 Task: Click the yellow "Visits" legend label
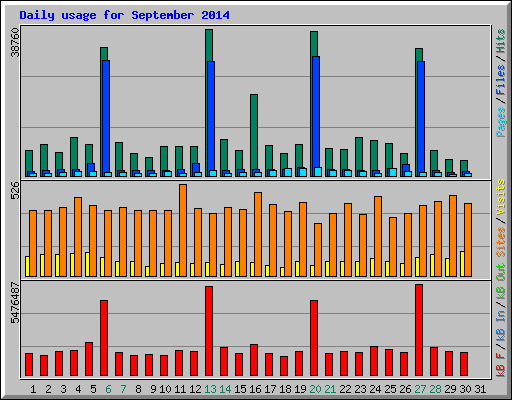501,197
